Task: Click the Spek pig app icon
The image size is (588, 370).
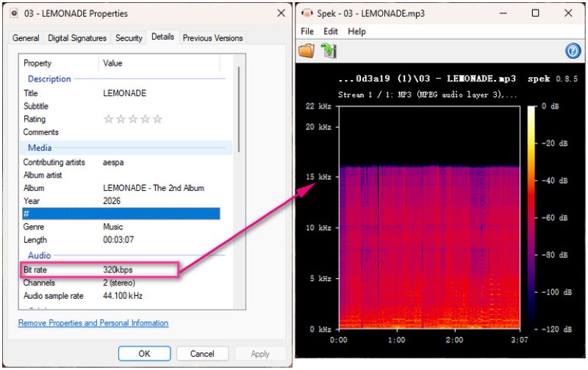Action: (x=306, y=13)
